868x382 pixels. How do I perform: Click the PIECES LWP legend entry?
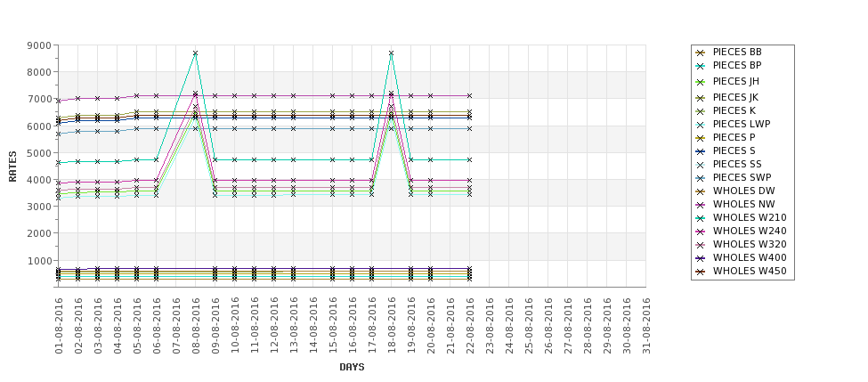733,124
